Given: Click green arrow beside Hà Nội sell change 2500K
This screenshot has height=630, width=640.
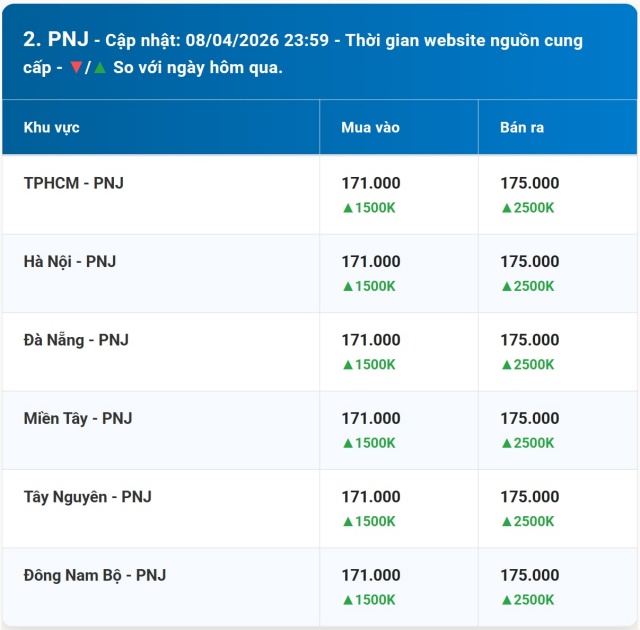Looking at the screenshot, I should pyautogui.click(x=507, y=286).
